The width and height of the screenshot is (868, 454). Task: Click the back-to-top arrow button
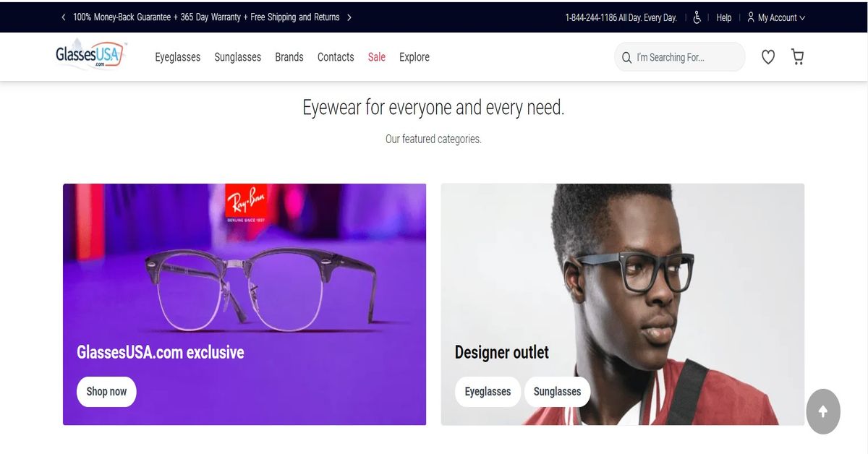coord(823,412)
